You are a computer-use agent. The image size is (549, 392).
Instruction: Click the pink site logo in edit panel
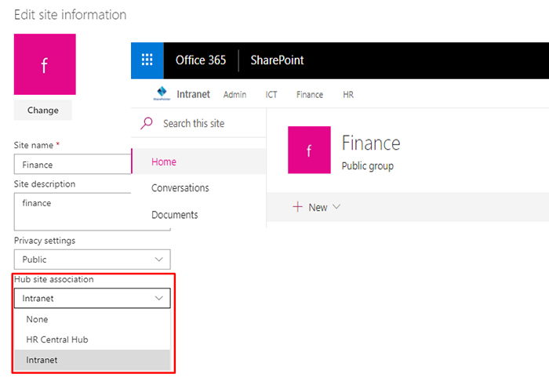[45, 64]
